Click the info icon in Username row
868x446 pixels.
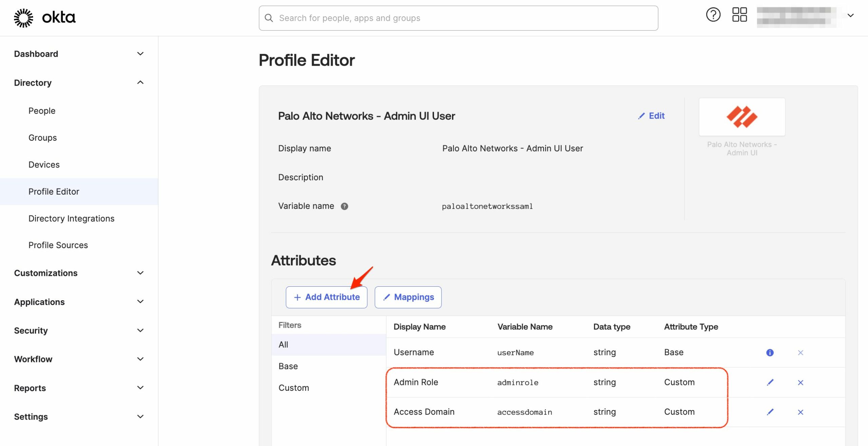[x=770, y=353]
